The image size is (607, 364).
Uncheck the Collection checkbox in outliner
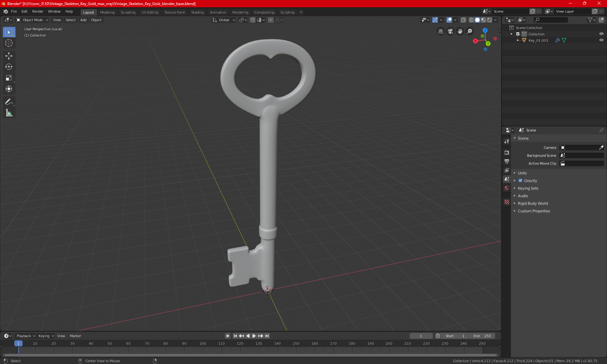[x=518, y=34]
